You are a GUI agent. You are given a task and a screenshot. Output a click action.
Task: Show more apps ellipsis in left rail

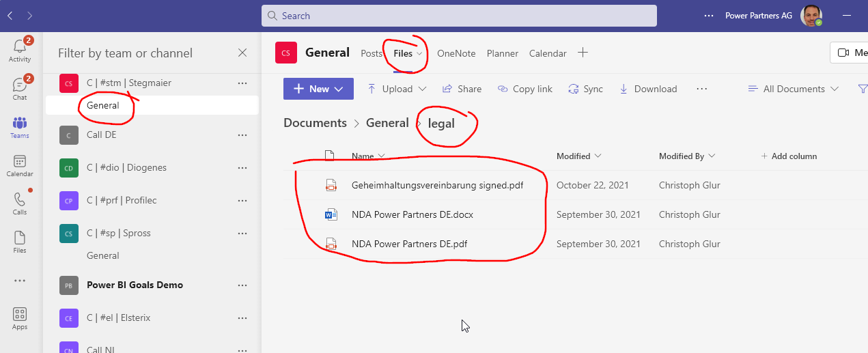[20, 281]
